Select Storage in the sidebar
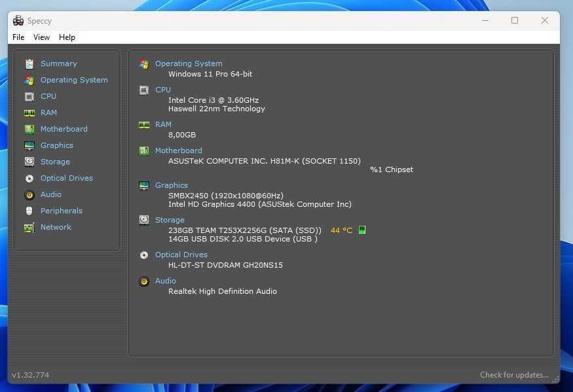The width and height of the screenshot is (573, 392). pos(55,162)
